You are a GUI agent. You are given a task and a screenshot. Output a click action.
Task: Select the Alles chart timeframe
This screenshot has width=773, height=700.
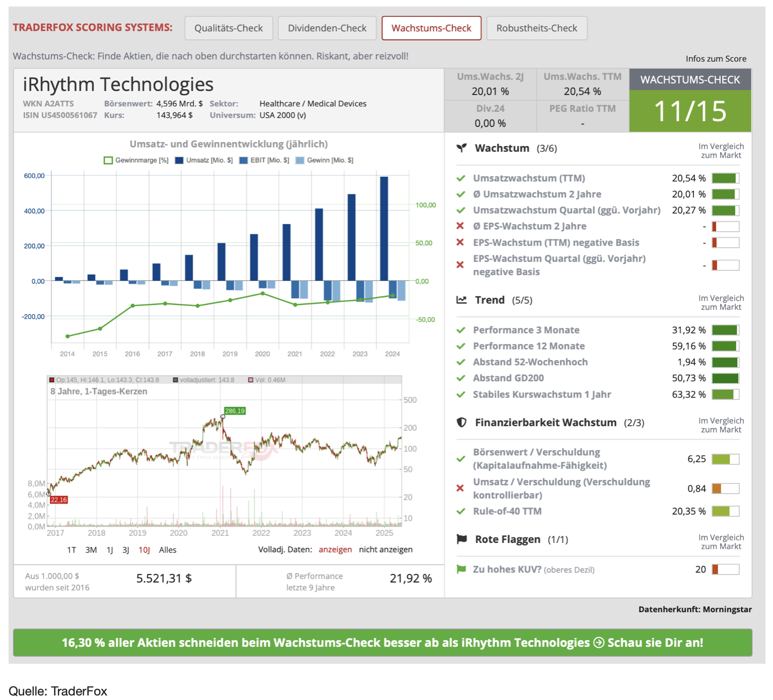pos(168,550)
